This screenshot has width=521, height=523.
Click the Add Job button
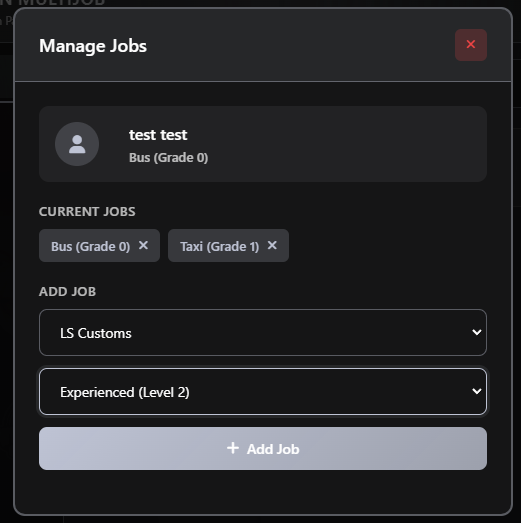pyautogui.click(x=263, y=449)
